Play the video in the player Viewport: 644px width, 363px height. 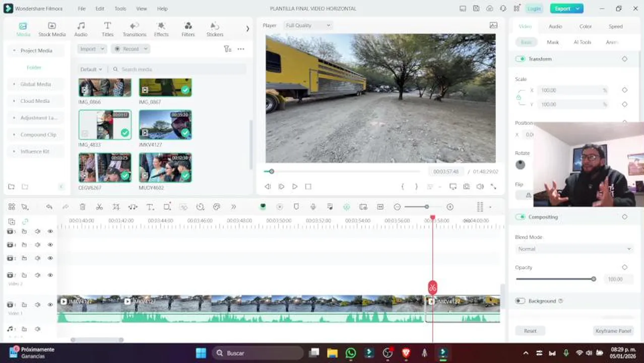click(x=295, y=187)
